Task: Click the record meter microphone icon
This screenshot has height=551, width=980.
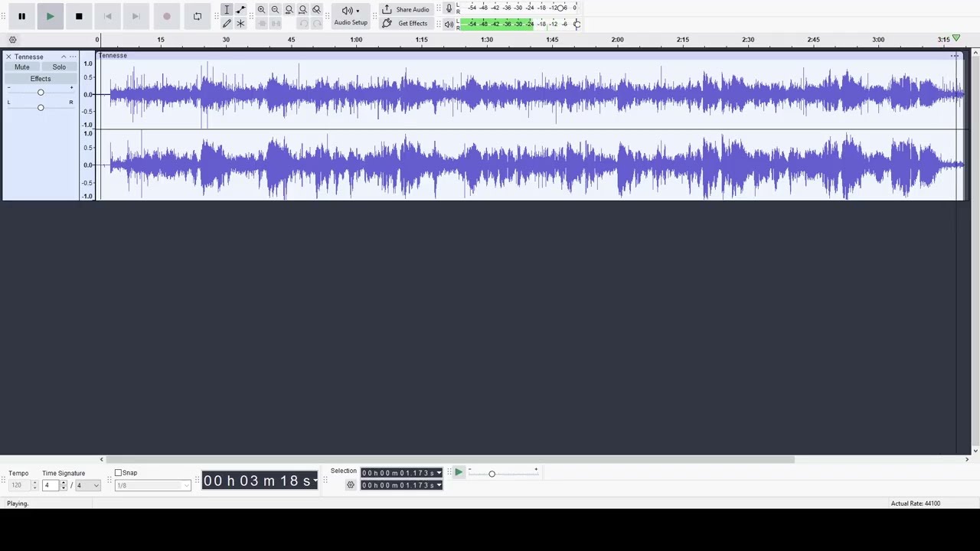Action: click(x=449, y=8)
